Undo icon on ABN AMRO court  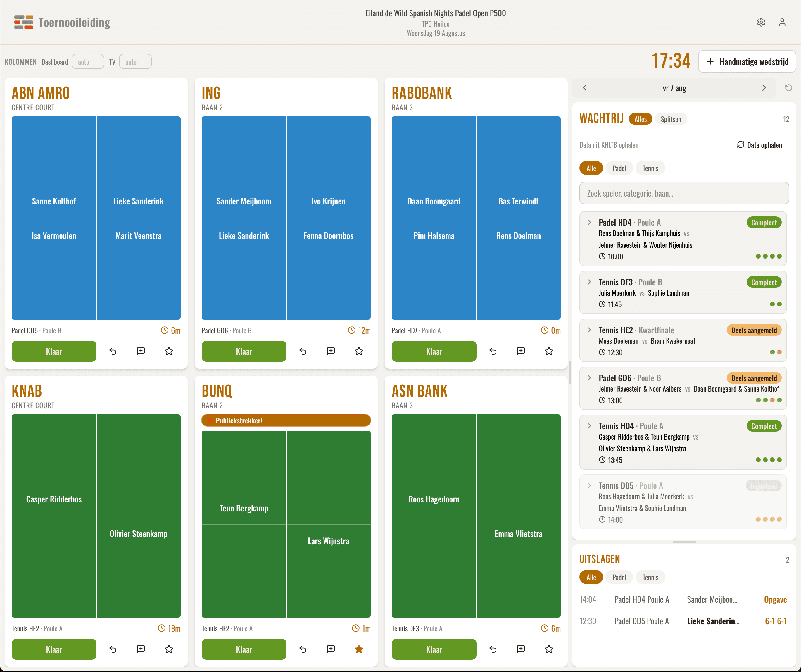point(113,351)
